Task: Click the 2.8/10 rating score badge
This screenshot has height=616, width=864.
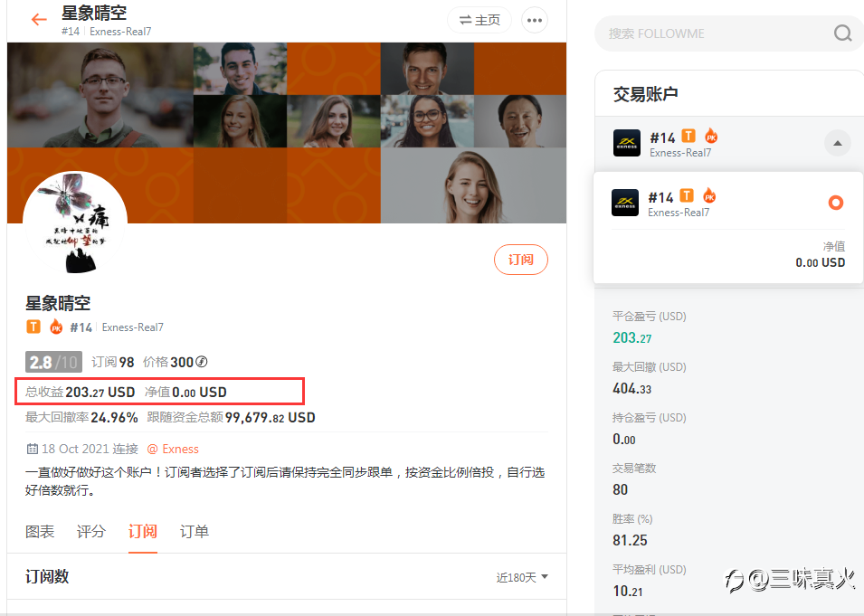Action: tap(53, 362)
